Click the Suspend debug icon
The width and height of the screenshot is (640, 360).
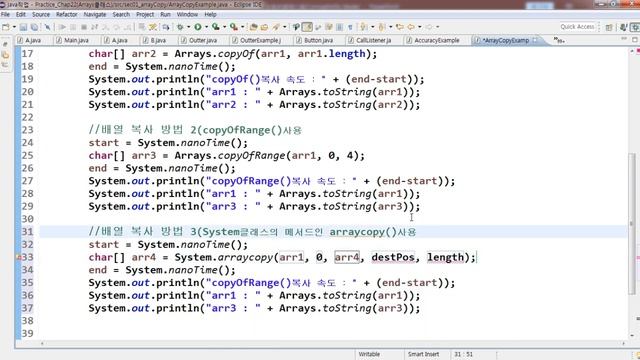pyautogui.click(x=73, y=27)
